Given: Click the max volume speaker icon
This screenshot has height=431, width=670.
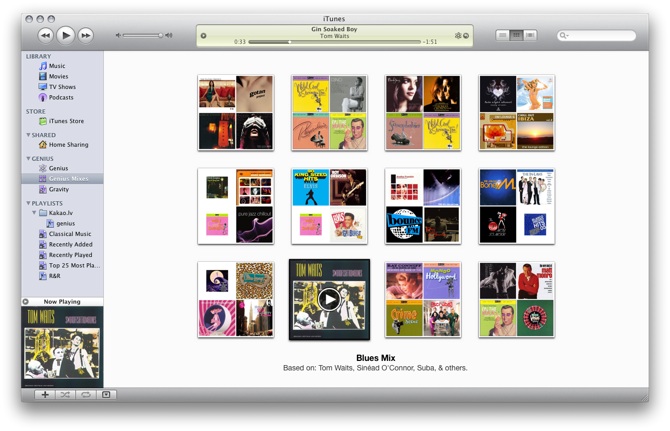Looking at the screenshot, I should 169,35.
